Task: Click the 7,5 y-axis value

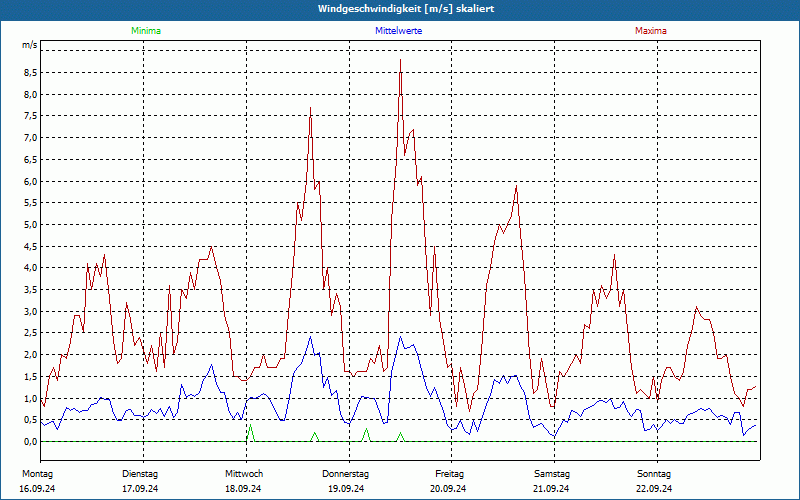Action: coord(30,116)
